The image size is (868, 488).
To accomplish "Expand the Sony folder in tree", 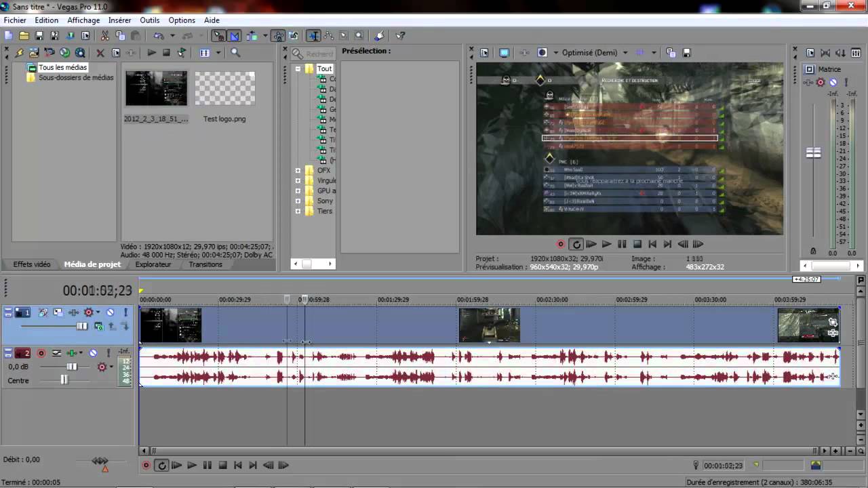I will 298,201.
